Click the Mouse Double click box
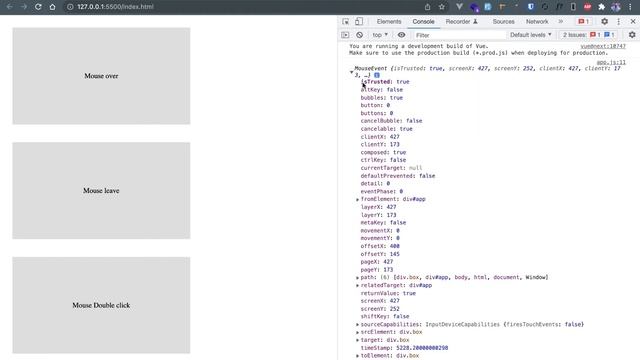This screenshot has width=640, height=360. (101, 305)
